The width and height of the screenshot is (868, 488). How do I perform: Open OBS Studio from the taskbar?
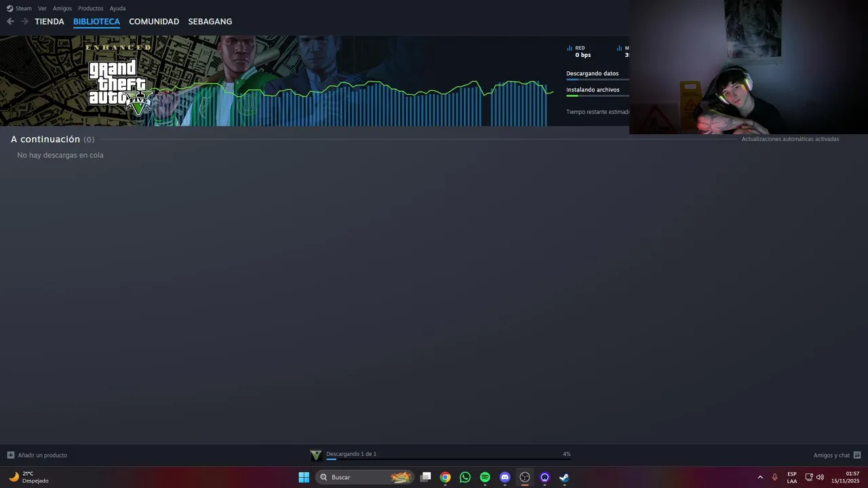[x=524, y=477]
